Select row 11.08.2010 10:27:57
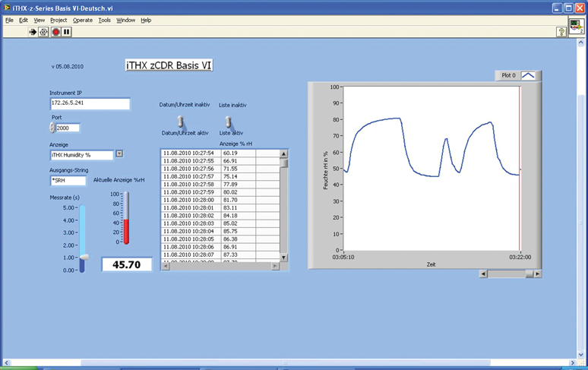 point(220,176)
